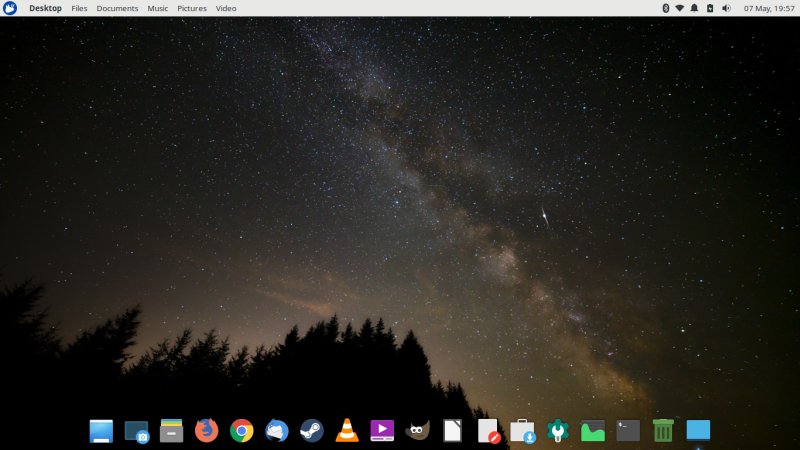Open the system monitor dock icon
Viewport: 800px width, 450px height.
tap(593, 430)
